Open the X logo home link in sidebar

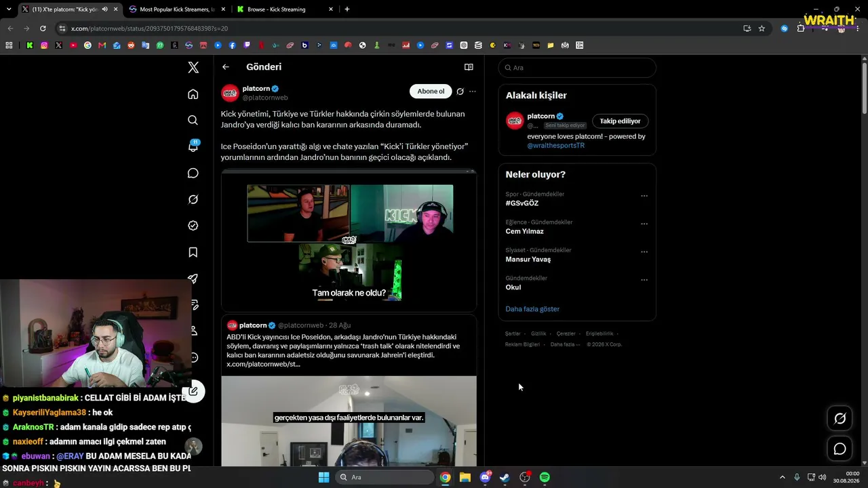(x=193, y=67)
